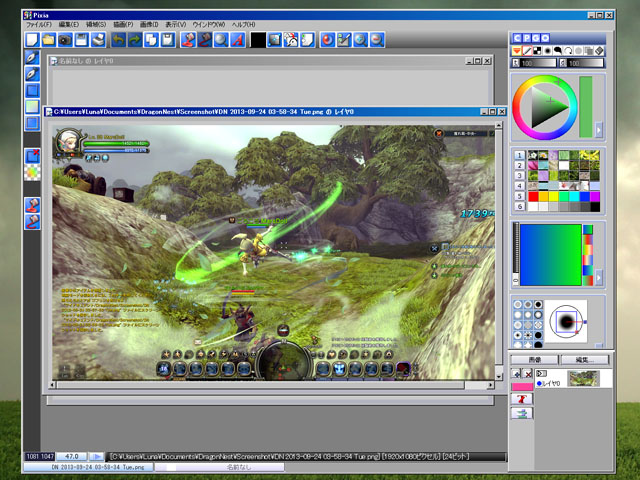Select the soft round dot mode icon

(x=548, y=51)
